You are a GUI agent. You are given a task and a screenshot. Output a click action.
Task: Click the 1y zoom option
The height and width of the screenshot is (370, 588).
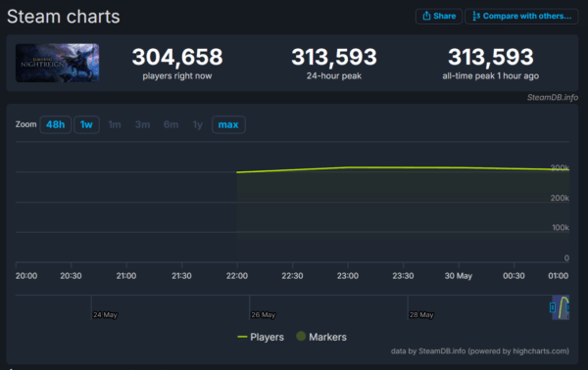click(198, 124)
